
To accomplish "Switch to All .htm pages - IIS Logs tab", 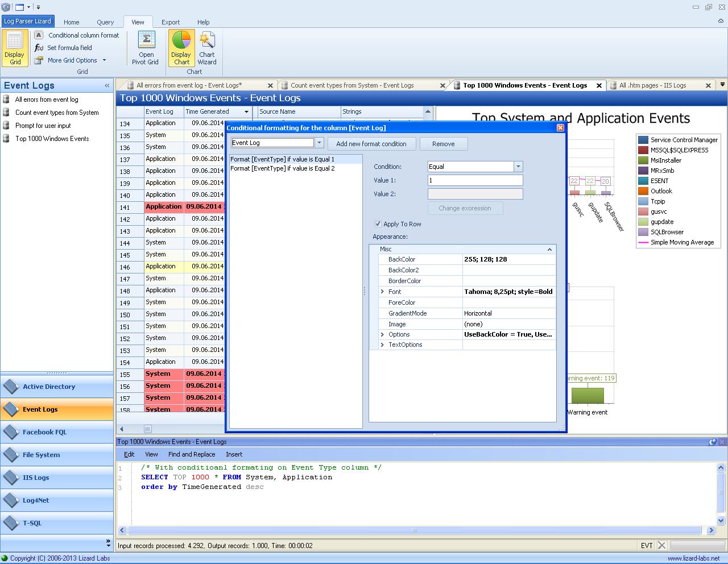I will point(652,85).
